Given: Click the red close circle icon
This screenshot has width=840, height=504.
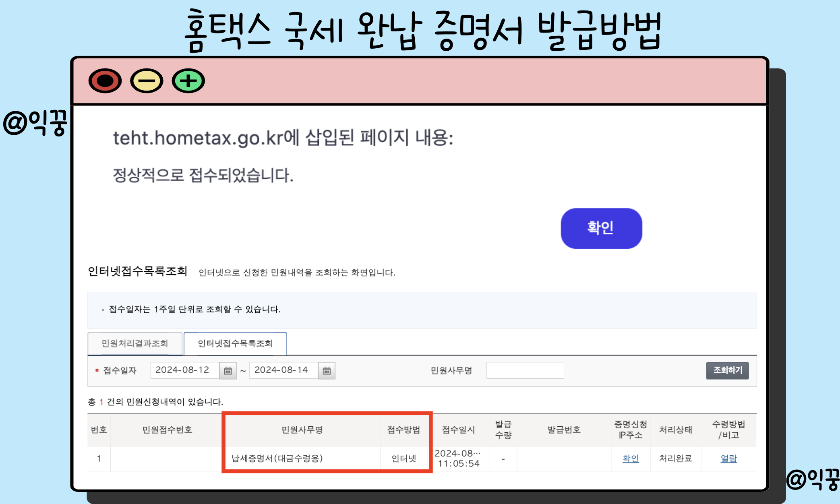Looking at the screenshot, I should point(105,81).
